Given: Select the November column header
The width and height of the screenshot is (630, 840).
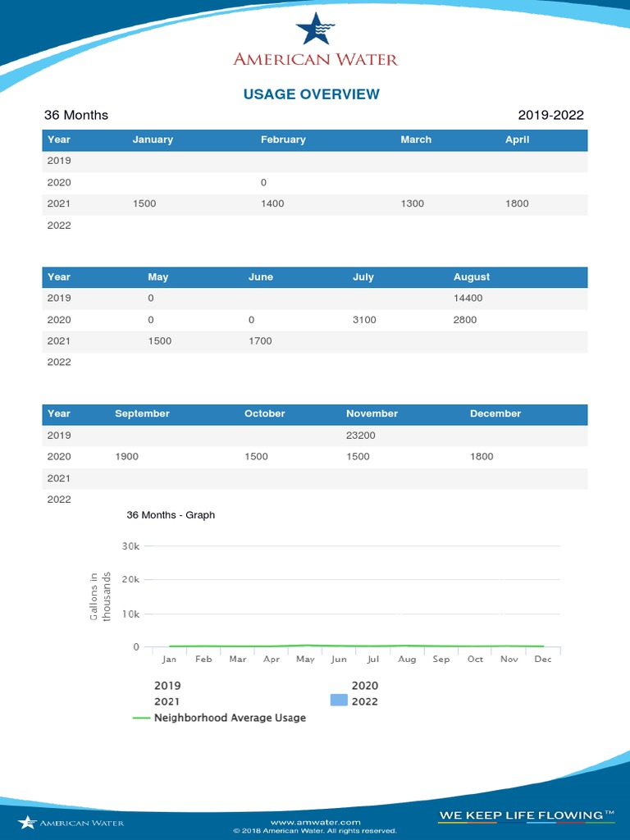Looking at the screenshot, I should tap(372, 413).
